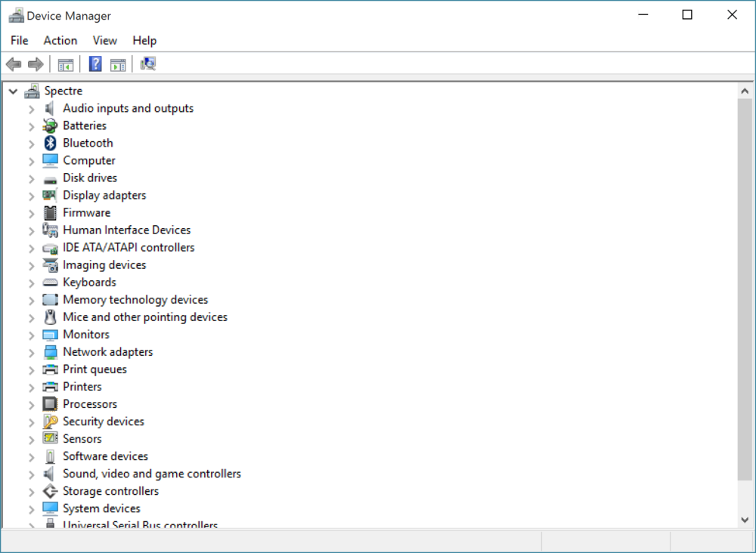Select the Processors label
The height and width of the screenshot is (553, 756).
(90, 403)
